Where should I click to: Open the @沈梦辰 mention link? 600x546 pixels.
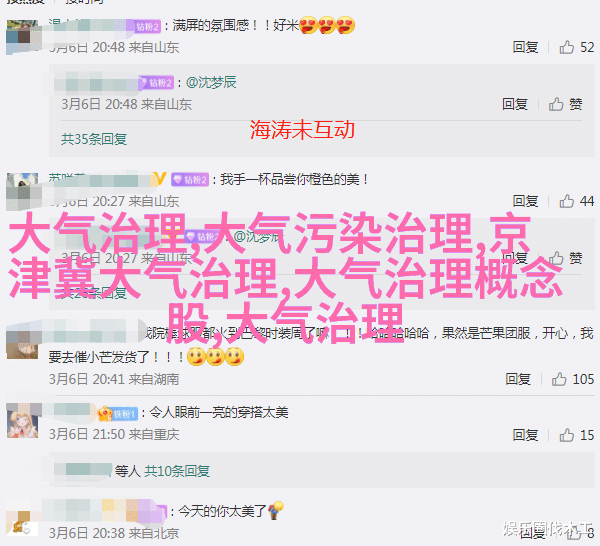211,82
